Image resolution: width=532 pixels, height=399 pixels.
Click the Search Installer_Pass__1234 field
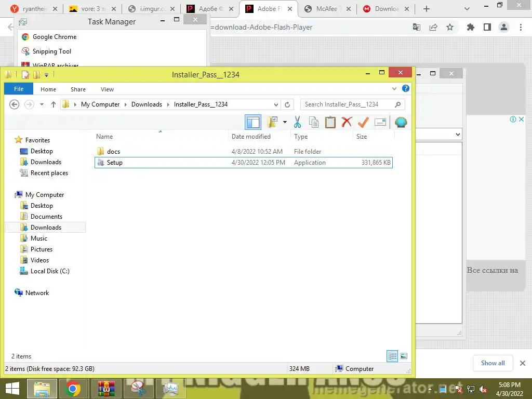pyautogui.click(x=353, y=104)
